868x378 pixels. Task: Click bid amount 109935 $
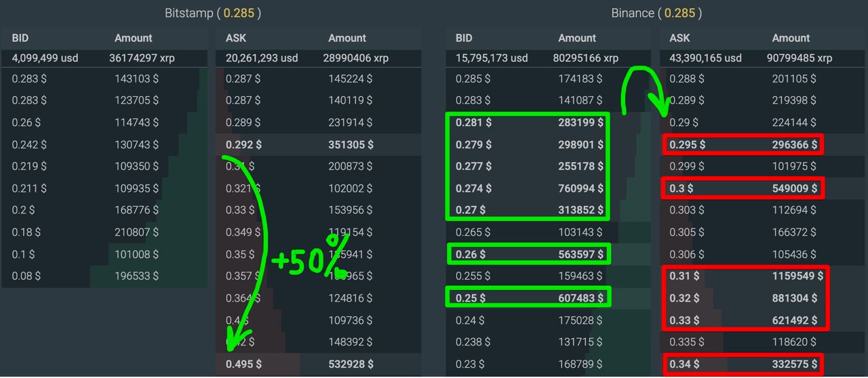[136, 188]
